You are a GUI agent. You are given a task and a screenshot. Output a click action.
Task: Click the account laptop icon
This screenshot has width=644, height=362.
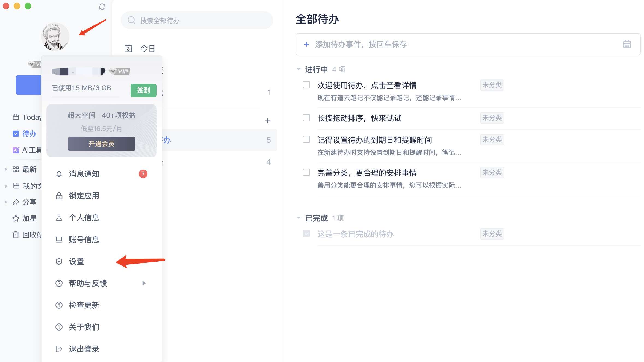(59, 240)
